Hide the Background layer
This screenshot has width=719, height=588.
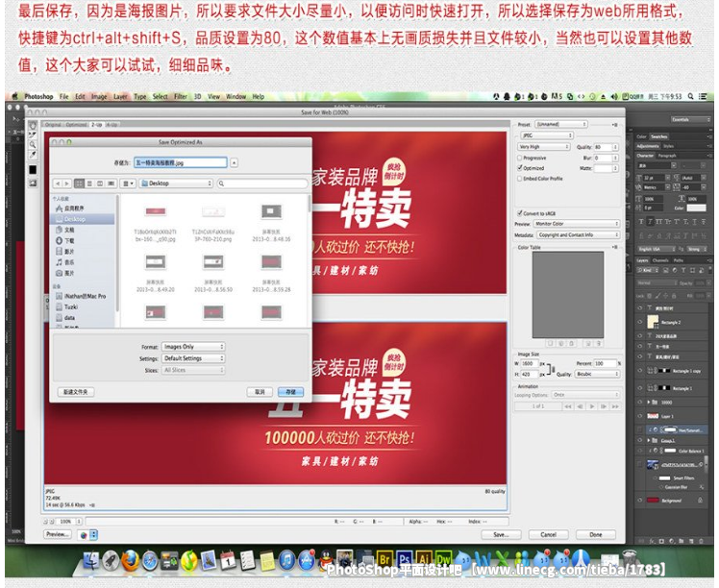point(639,501)
